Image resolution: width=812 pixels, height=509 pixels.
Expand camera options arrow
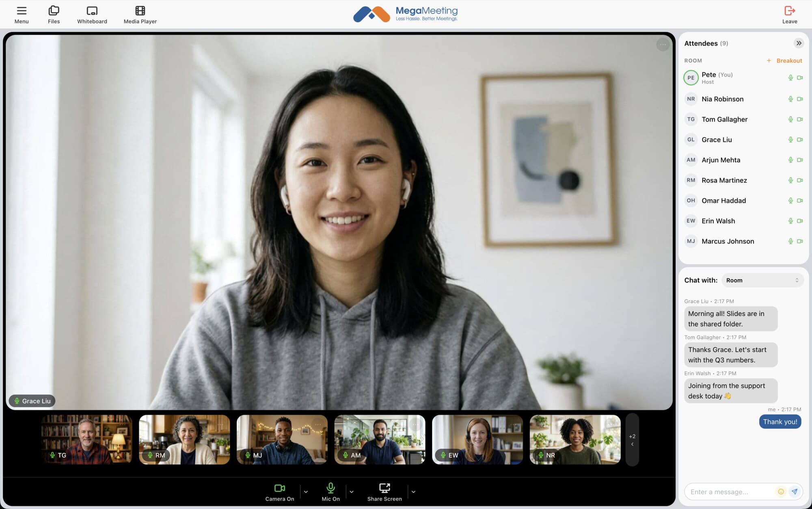pos(306,492)
